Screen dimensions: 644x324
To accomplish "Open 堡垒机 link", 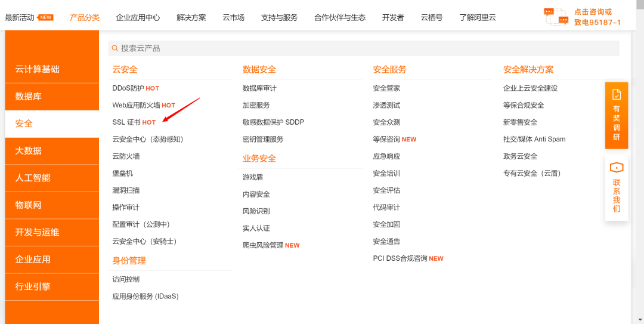I will (123, 174).
